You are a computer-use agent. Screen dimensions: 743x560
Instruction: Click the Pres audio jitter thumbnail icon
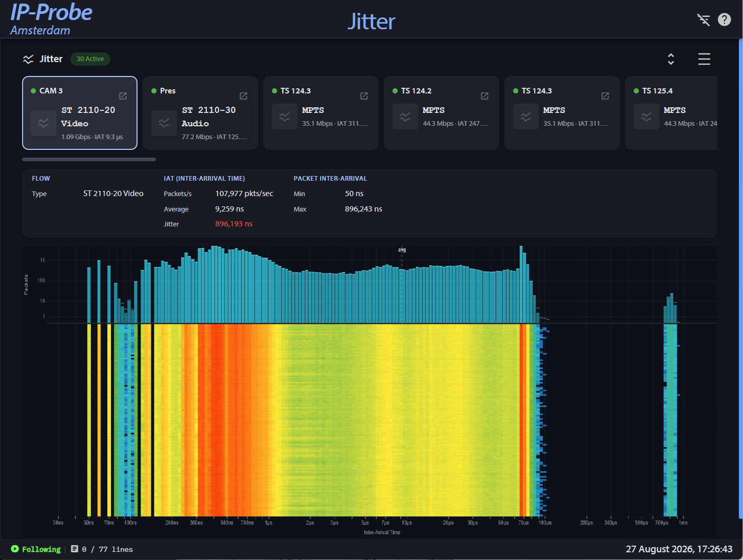pos(164,123)
